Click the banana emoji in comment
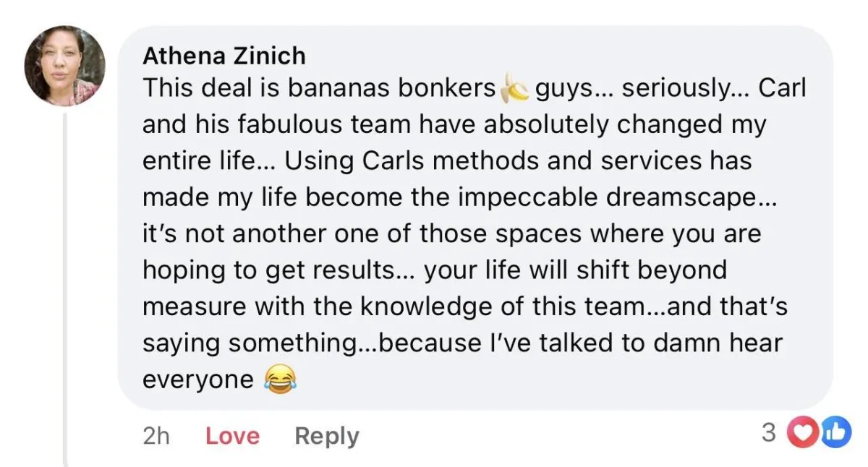The width and height of the screenshot is (868, 467). click(514, 89)
